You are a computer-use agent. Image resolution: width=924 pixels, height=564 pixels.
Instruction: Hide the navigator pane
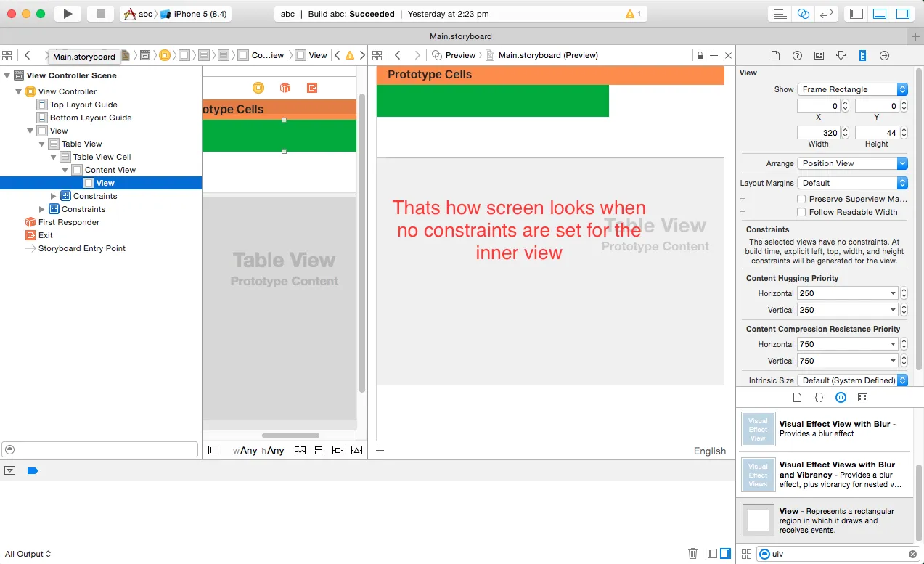[x=856, y=14]
